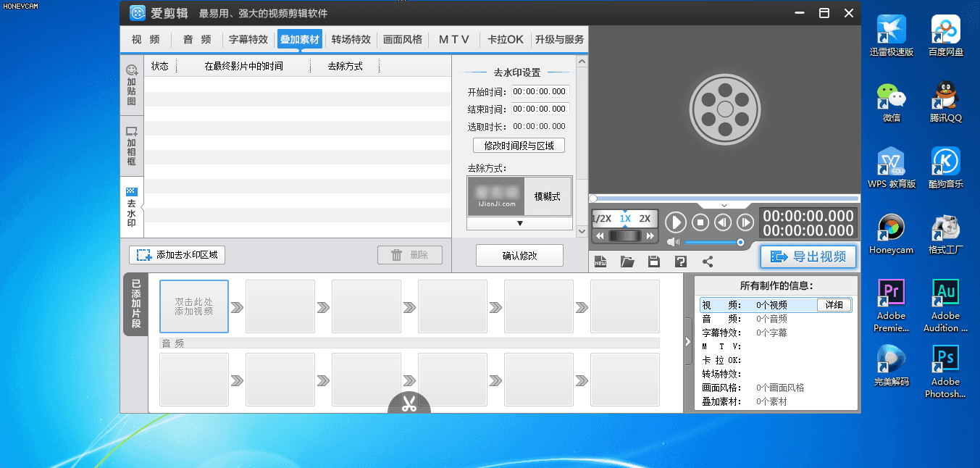This screenshot has height=468, width=980.
Task: Open WPS 教育版 desktop shortcut
Action: (x=892, y=167)
